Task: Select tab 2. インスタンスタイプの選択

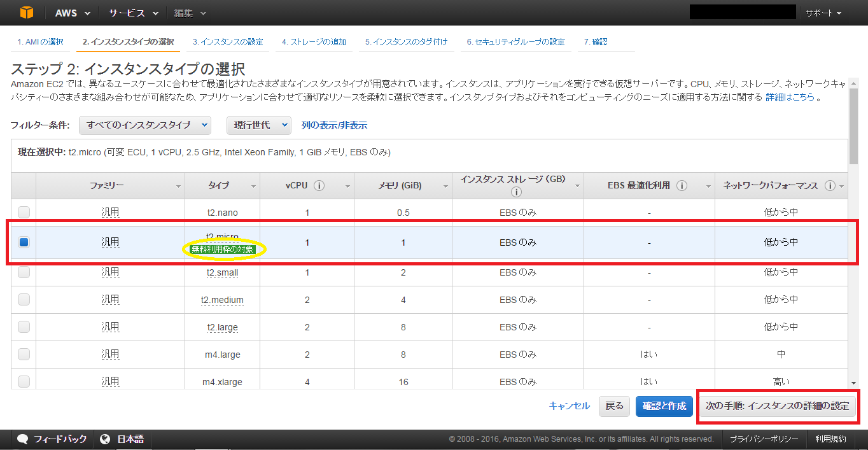Action: [x=128, y=42]
